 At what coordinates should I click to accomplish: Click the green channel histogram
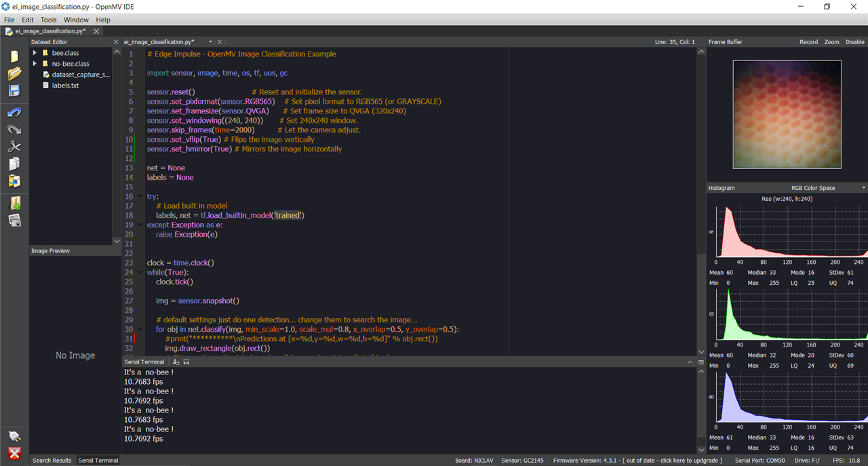791,314
